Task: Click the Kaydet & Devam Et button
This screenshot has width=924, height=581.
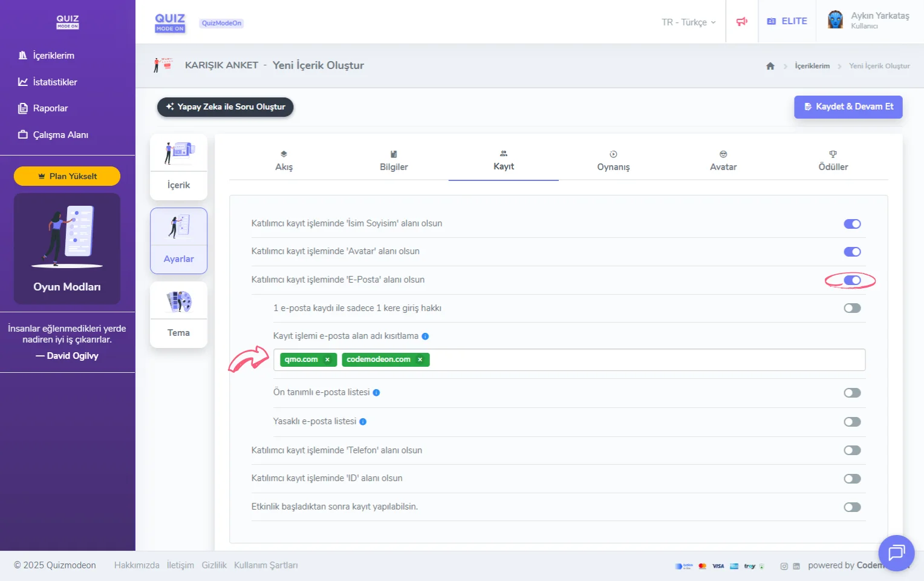Action: point(848,107)
